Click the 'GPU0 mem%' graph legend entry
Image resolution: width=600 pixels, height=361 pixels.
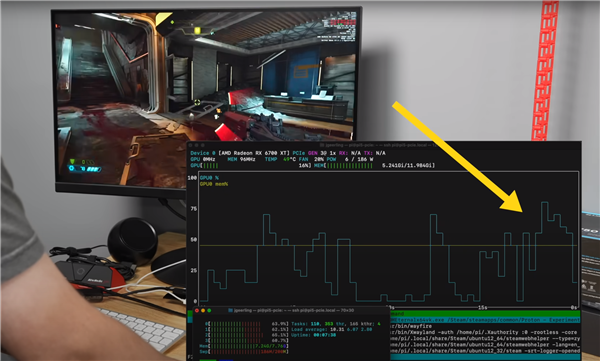point(214,184)
